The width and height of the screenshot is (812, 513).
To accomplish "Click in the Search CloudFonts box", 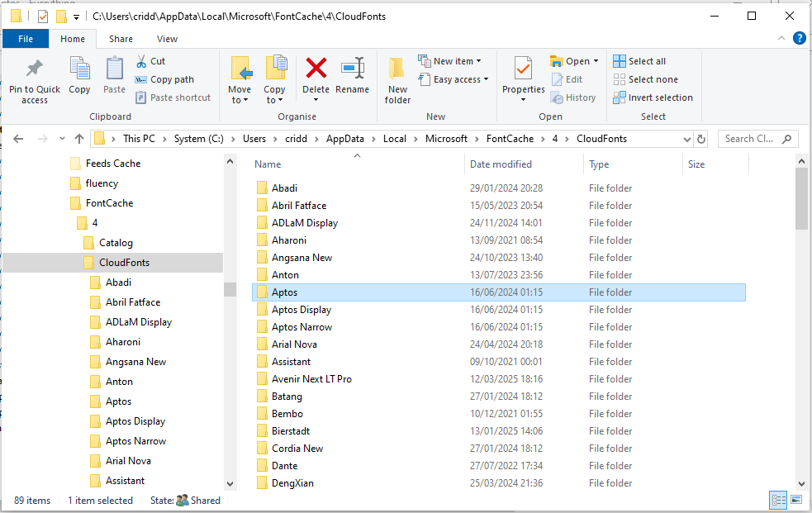I will [x=757, y=139].
